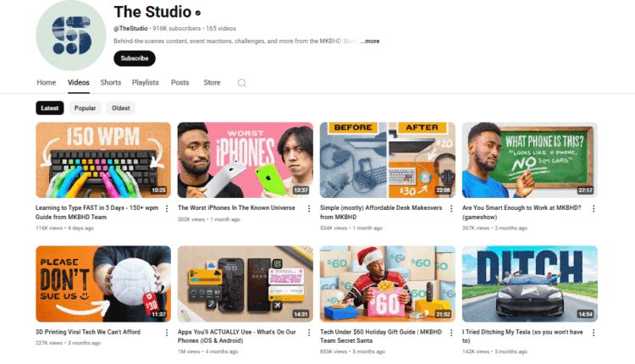Screen dimensions: 635x364
Task: Click the 916K subscribers text
Action: point(177,28)
